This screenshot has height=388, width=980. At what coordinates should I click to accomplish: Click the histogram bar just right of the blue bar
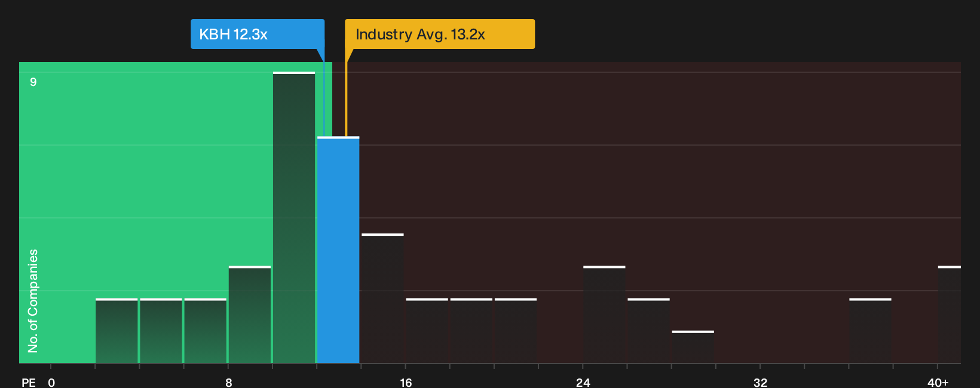pos(382,298)
